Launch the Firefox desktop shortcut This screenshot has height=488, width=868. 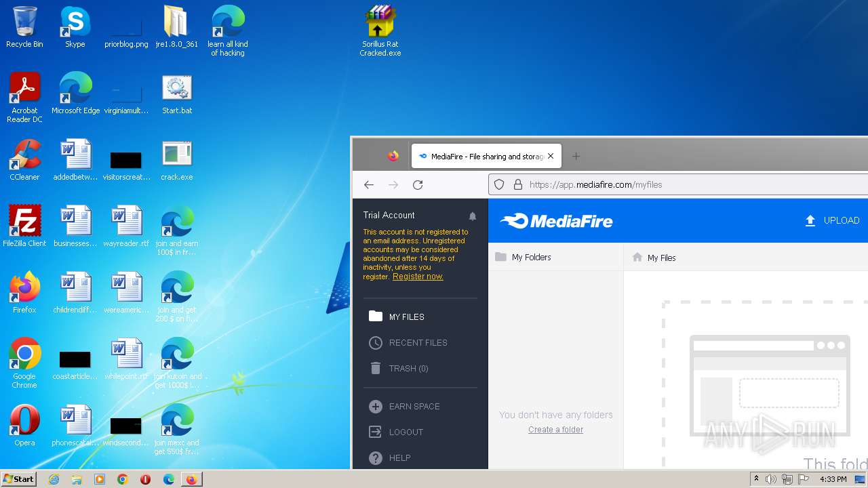point(24,293)
